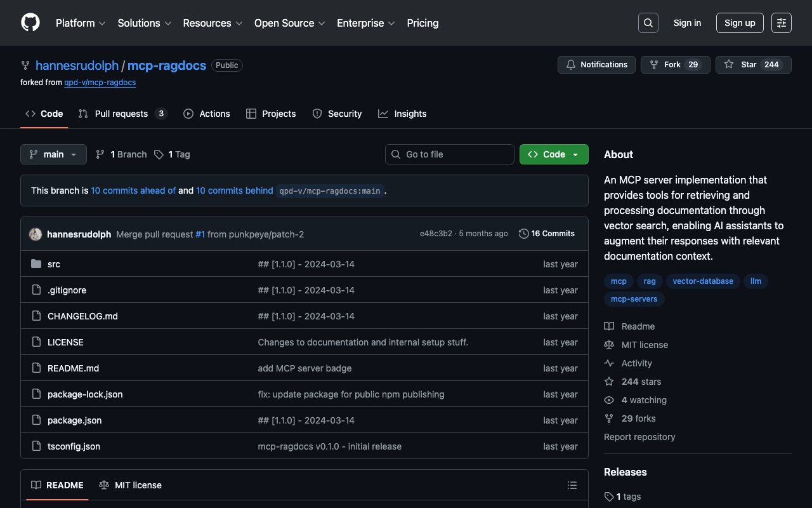This screenshot has width=812, height=508.
Task: Click the commit history clock icon
Action: (523, 234)
